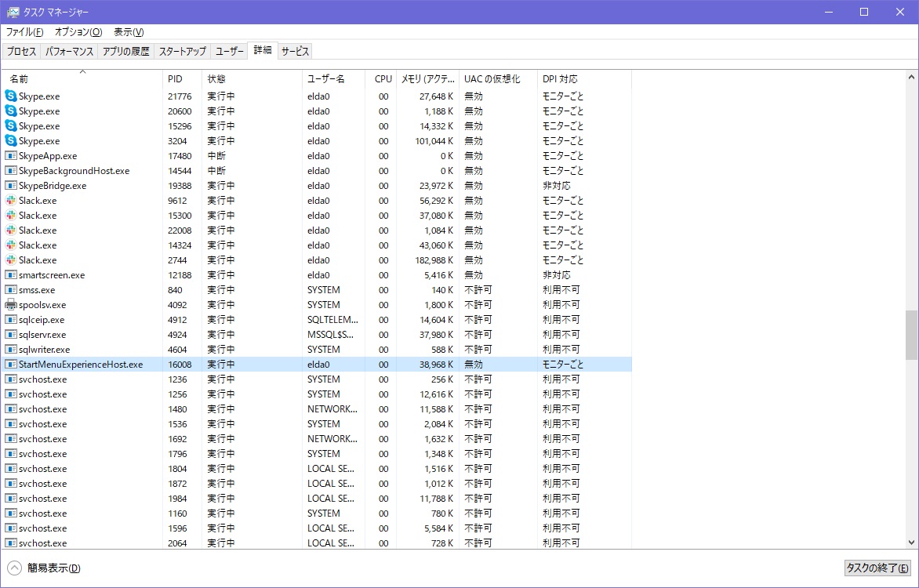Image resolution: width=919 pixels, height=588 pixels.
Task: Click Slack icon for PID 14324 row
Action: click(x=10, y=245)
